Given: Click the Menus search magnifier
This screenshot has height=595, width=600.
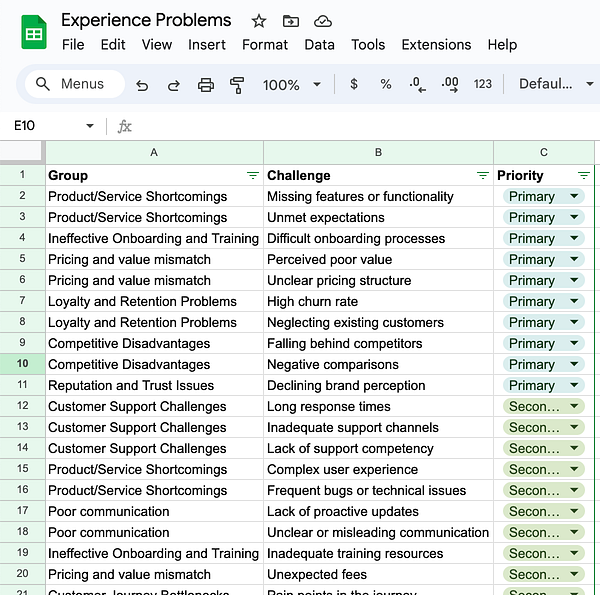Looking at the screenshot, I should (42, 84).
